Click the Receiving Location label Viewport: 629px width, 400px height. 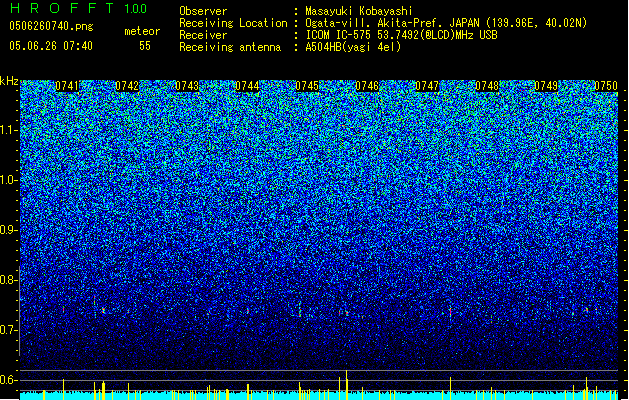tap(233, 23)
